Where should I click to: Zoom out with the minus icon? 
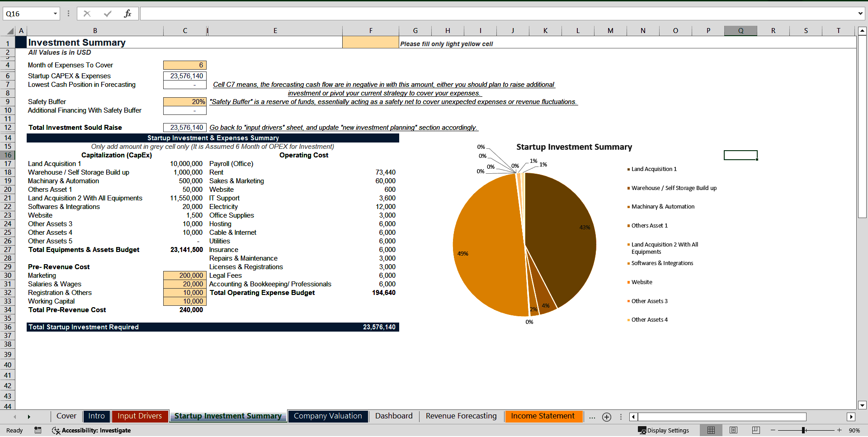773,430
